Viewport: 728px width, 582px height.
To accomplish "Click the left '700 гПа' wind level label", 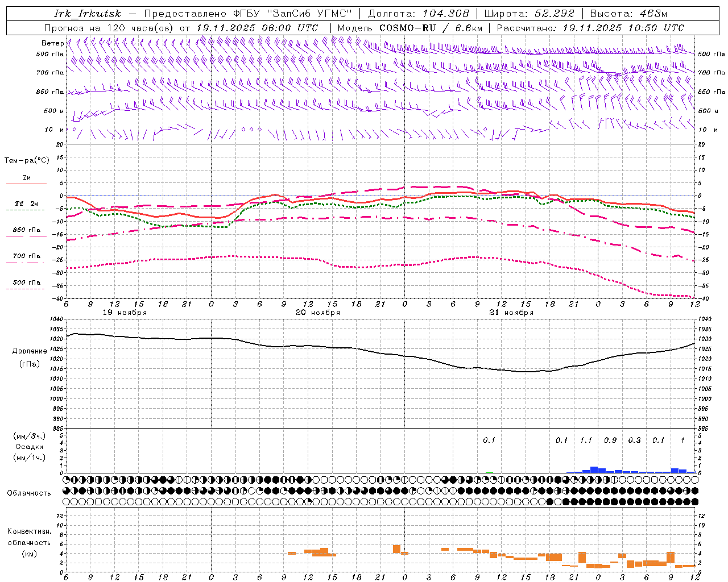I will pyautogui.click(x=50, y=73).
